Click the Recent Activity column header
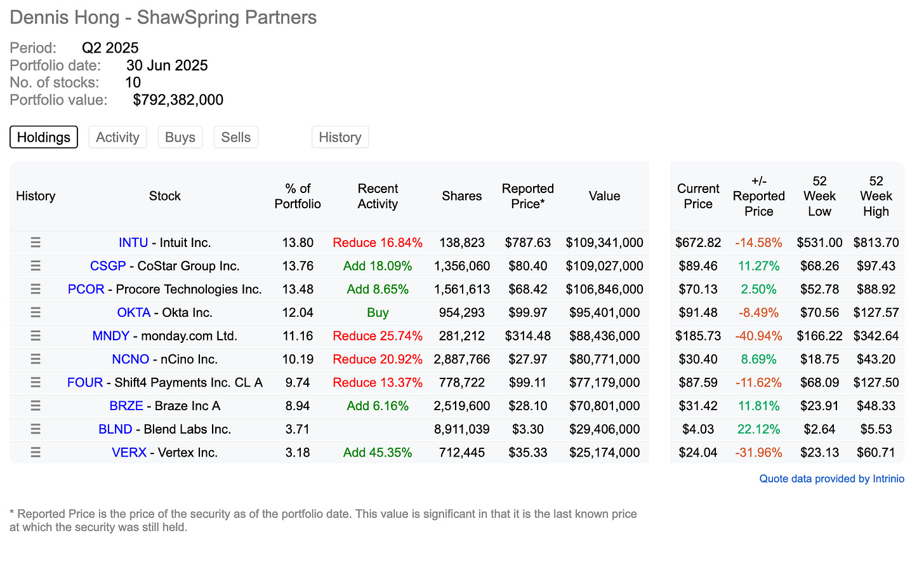Screen dimensions: 924x567 click(x=378, y=196)
